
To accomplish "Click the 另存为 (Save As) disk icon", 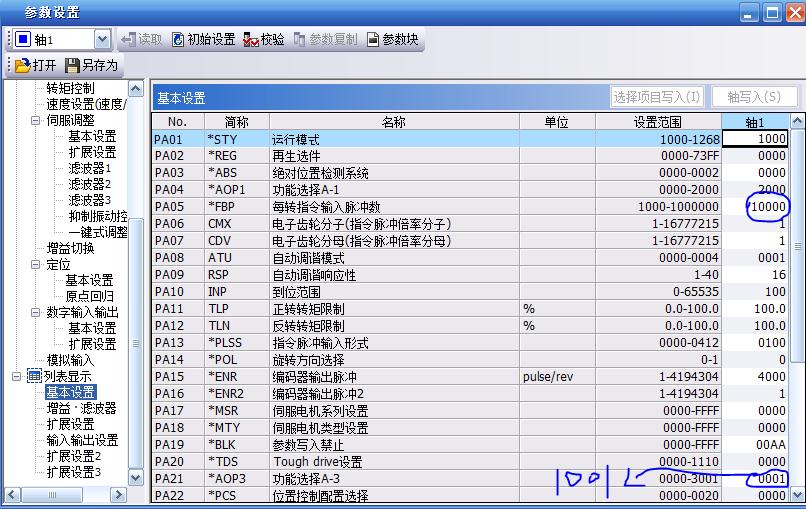I will pyautogui.click(x=73, y=66).
